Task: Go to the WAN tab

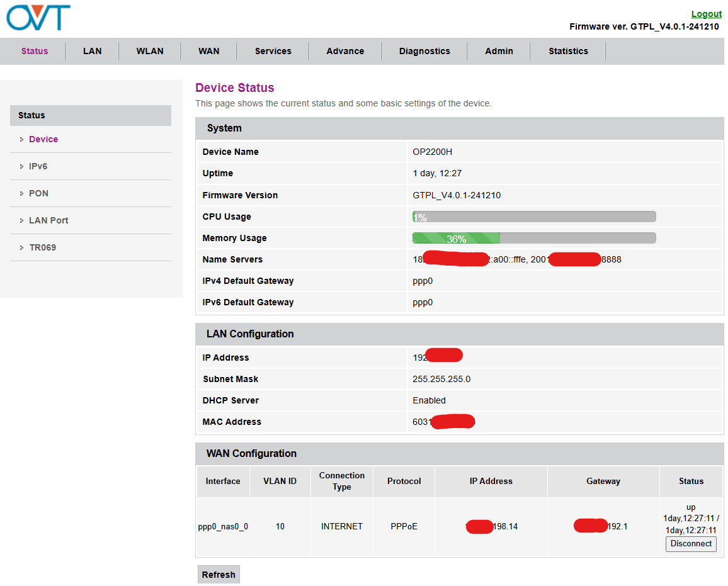Action: pyautogui.click(x=208, y=51)
